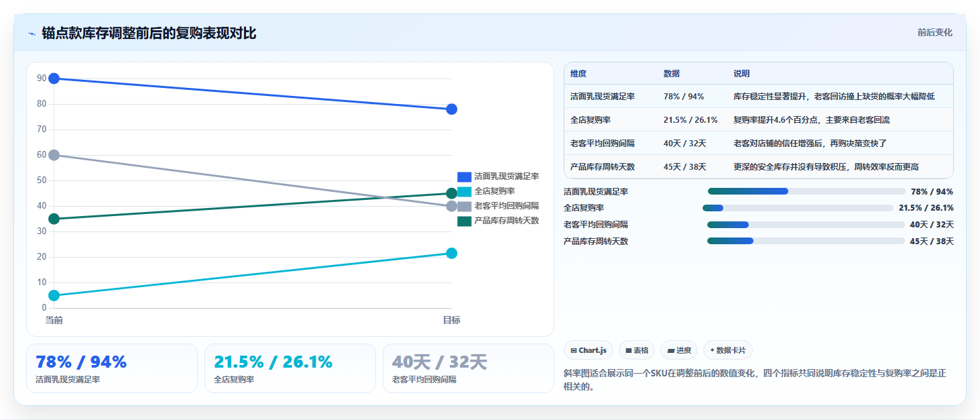Click the 老客平均回购间隔 progress bar
Viewport: 980px width, 420px height.
coord(806,225)
